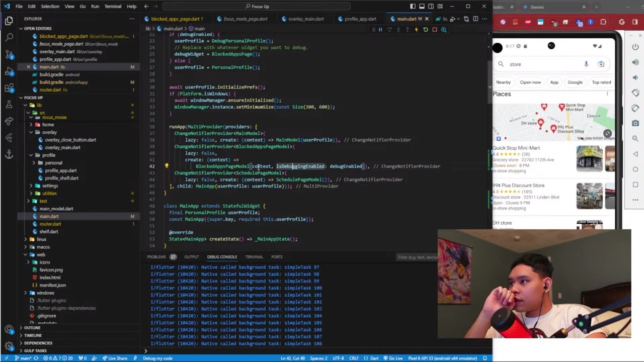Toggle Panel layout button in title bar
This screenshot has width=644, height=362.
(422, 6)
